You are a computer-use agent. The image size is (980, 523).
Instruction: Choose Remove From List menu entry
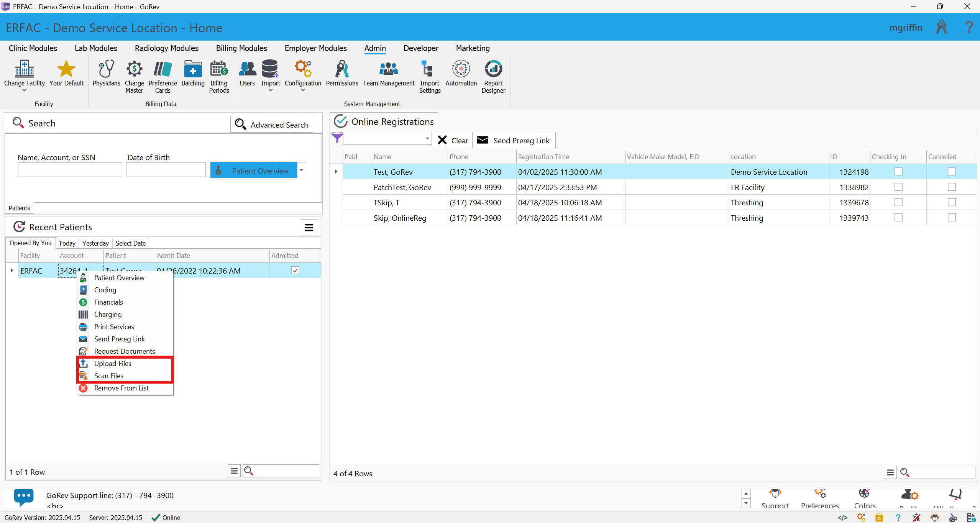click(x=125, y=388)
